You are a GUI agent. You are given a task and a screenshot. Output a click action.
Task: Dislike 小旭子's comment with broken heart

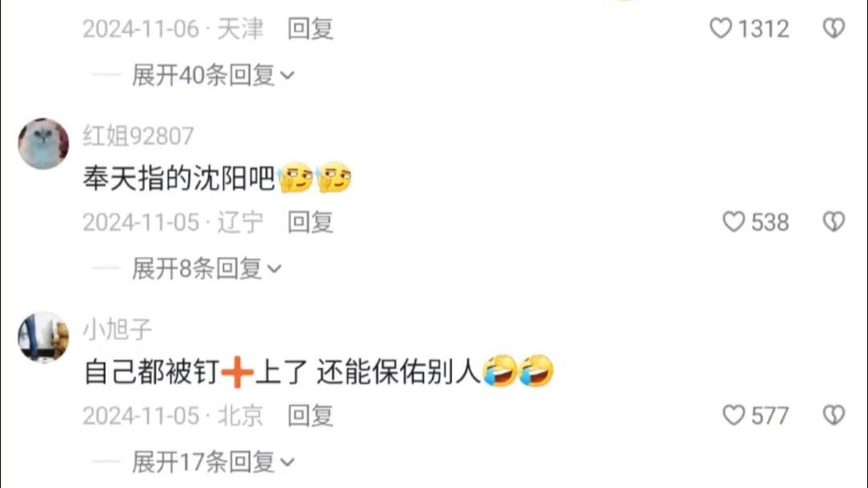tap(834, 416)
